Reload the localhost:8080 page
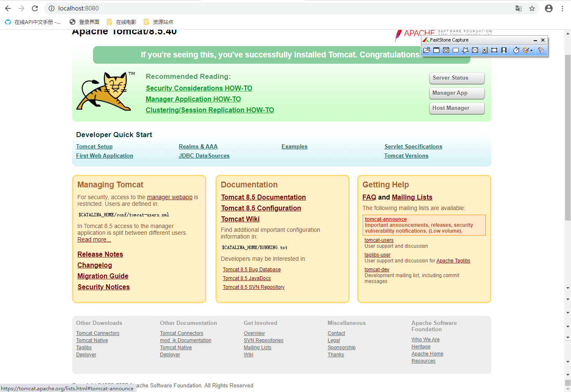The image size is (571, 392). [35, 8]
